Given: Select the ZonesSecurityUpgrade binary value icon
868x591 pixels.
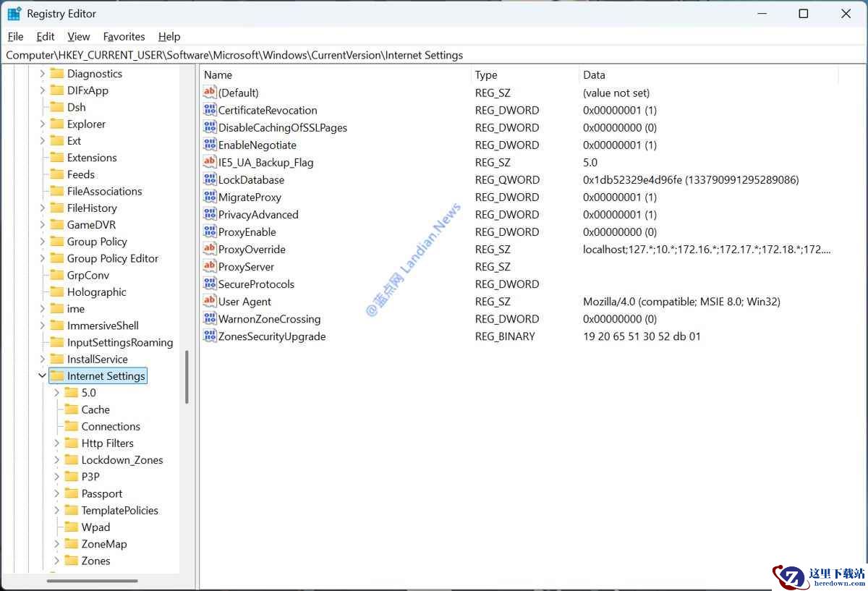Looking at the screenshot, I should click(210, 336).
